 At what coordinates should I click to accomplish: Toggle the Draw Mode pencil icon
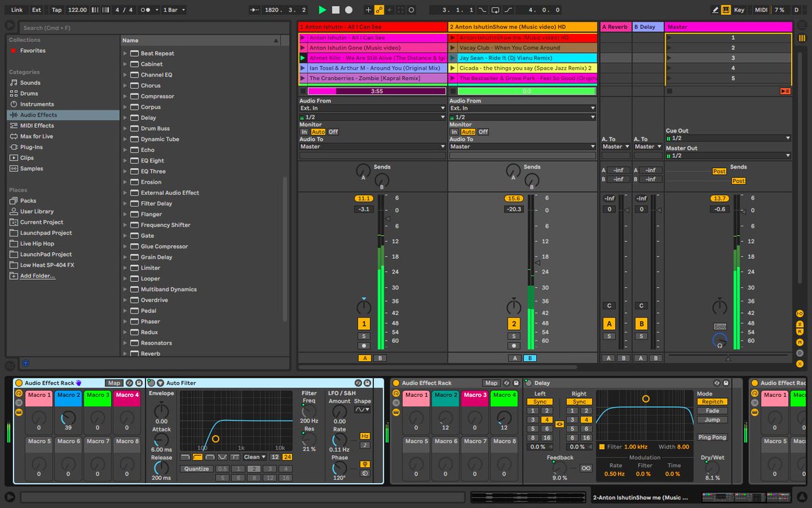tap(715, 10)
